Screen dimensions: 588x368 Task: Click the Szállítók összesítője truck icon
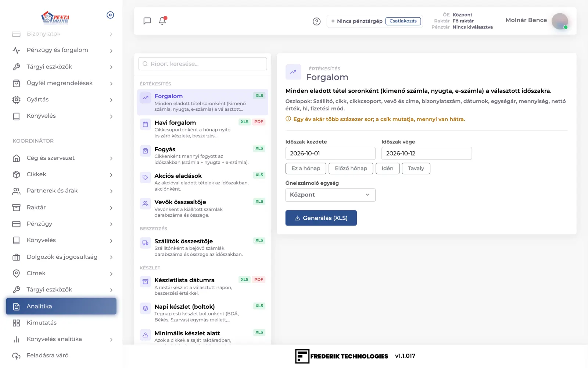146,243
